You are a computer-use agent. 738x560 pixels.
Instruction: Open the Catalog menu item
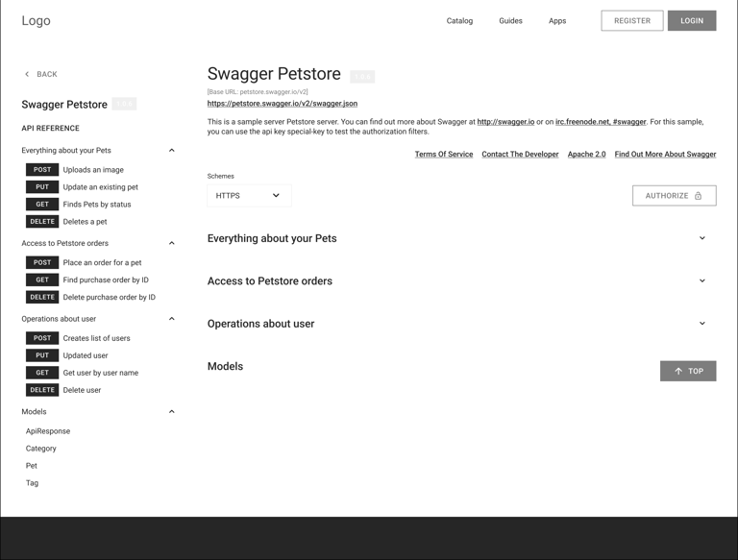point(459,21)
